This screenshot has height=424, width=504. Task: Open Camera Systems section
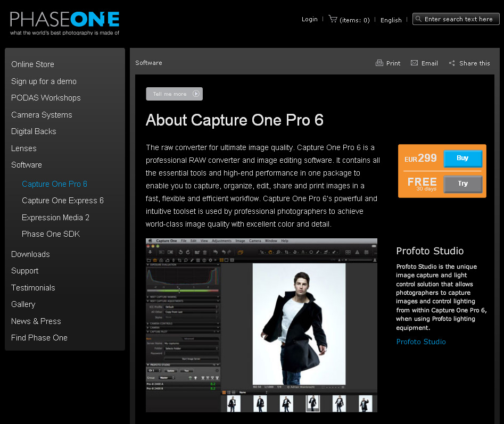42,115
